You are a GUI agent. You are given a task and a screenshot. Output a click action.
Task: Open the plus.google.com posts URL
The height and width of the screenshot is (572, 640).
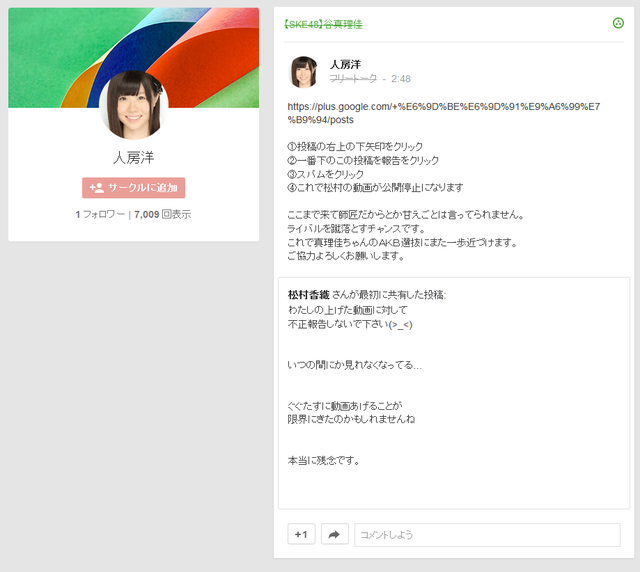tap(444, 113)
